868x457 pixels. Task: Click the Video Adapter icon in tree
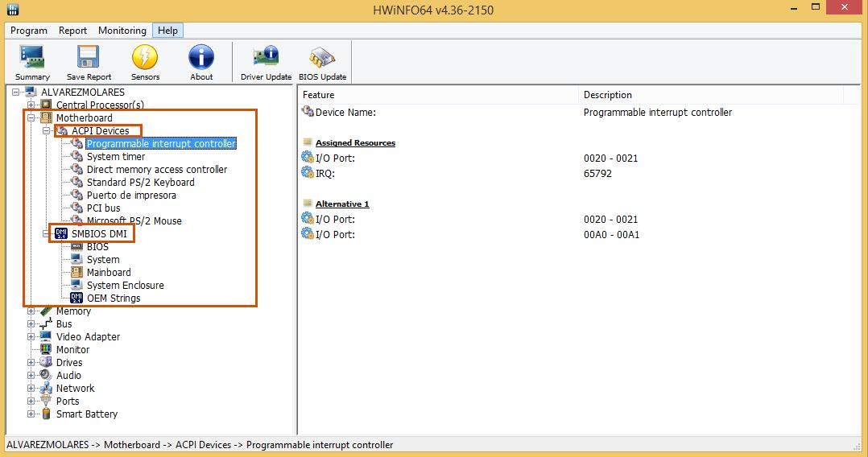click(46, 337)
